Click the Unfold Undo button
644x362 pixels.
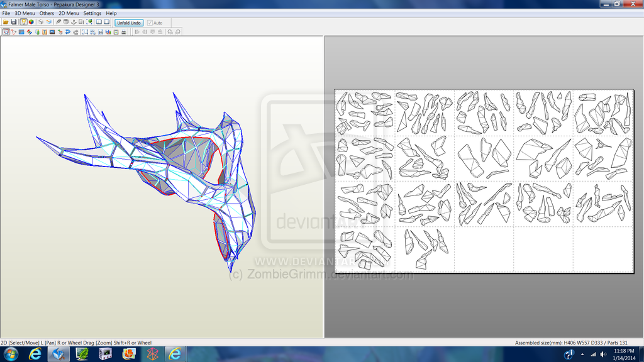(x=129, y=23)
